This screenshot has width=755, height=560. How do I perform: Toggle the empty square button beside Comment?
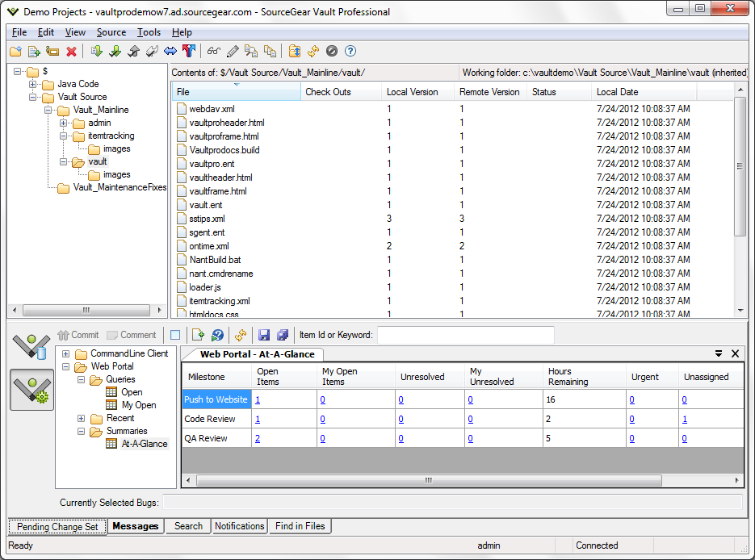[x=175, y=335]
